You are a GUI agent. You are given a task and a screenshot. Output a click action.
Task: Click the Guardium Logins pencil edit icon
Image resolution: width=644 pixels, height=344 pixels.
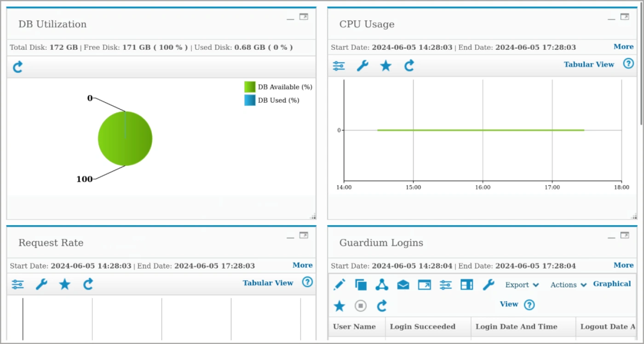[339, 285]
